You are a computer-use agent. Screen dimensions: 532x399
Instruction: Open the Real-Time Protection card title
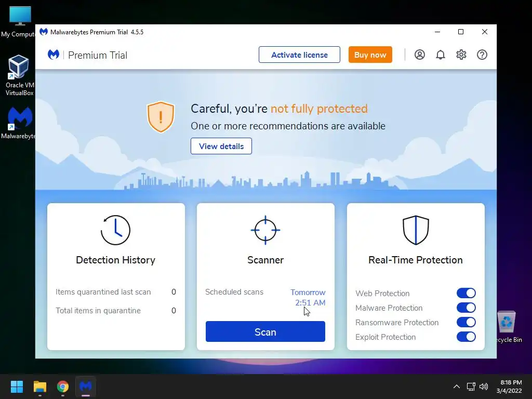[x=416, y=260]
